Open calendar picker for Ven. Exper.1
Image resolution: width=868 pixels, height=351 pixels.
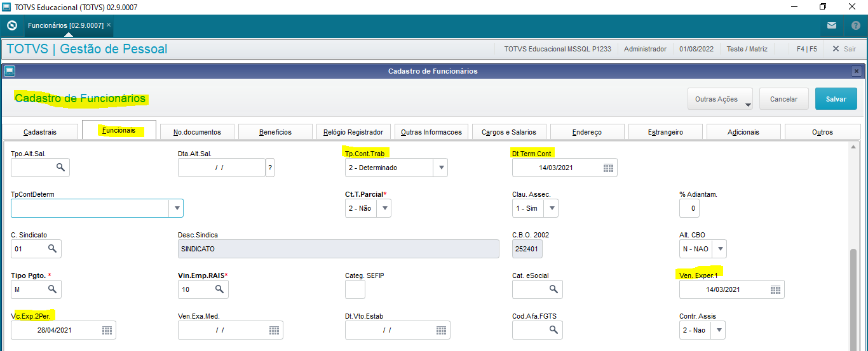[x=775, y=289]
